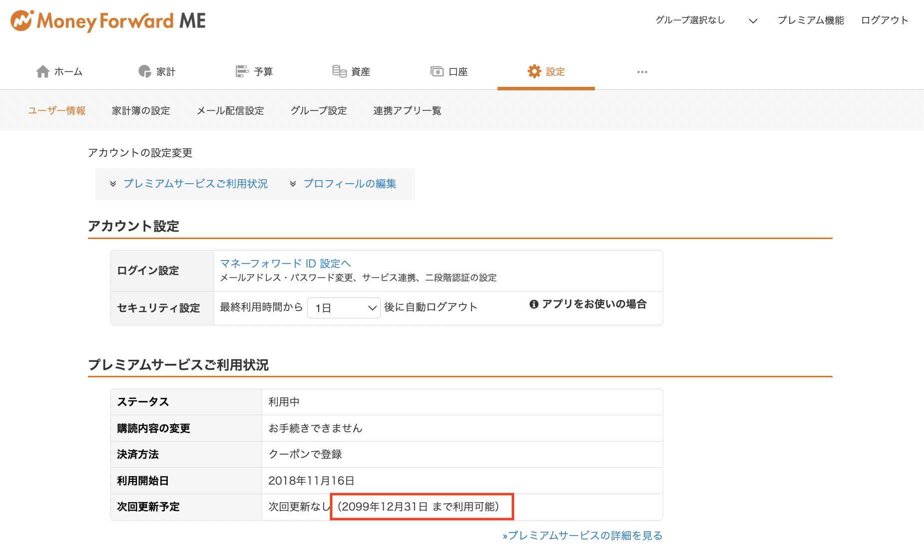924x560 pixels.
Task: Click the 資産 coins stack icon
Action: click(x=340, y=72)
